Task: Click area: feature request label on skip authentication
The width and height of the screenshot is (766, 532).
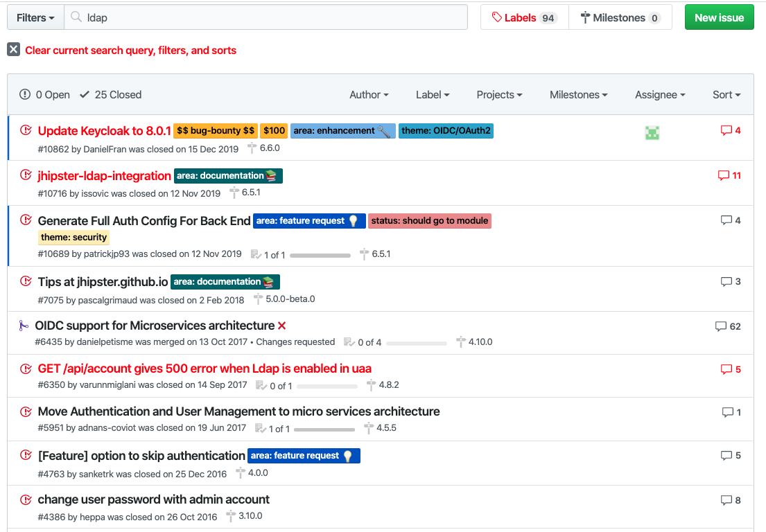Action: pyautogui.click(x=304, y=455)
